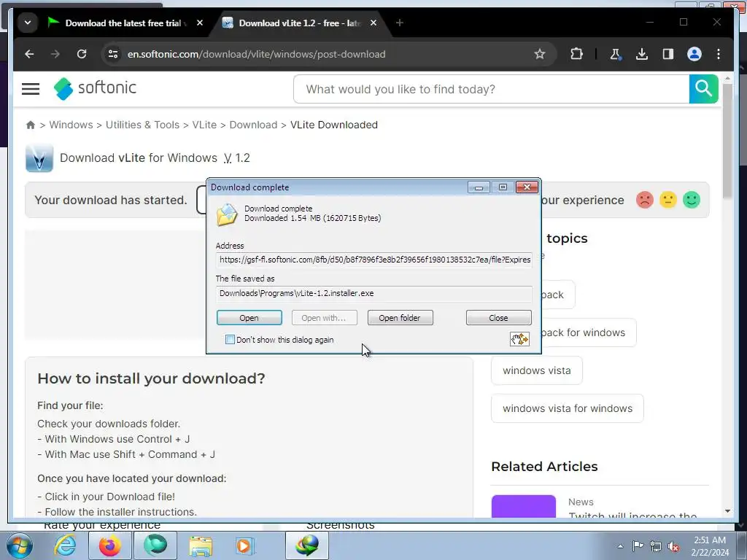Open the tab search dropdown arrow

[28, 23]
